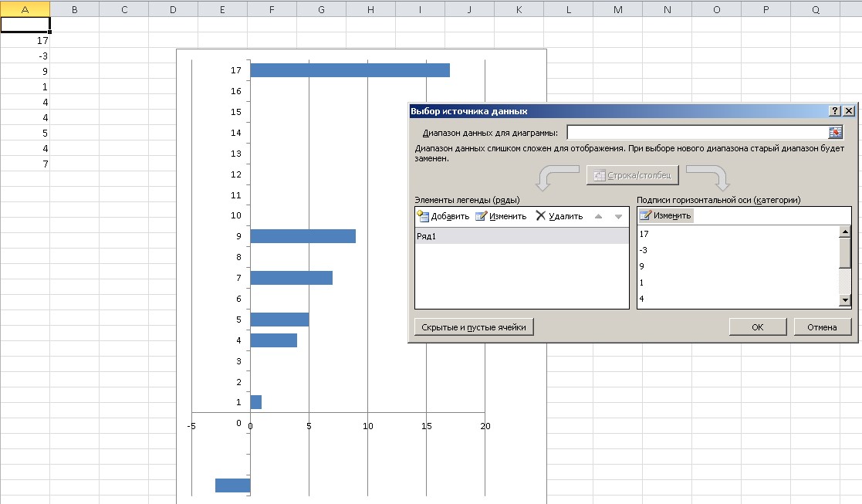Click the chart bar at category 9
Screen dimensions: 862x504
coord(303,236)
